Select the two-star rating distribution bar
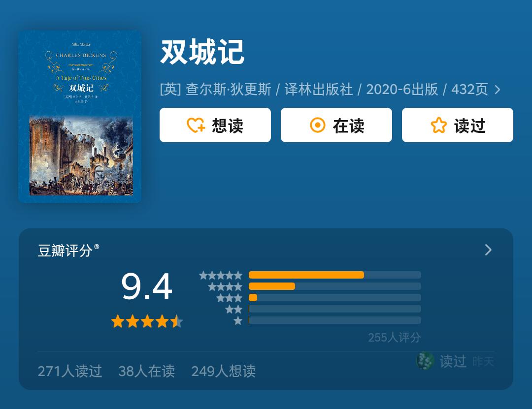Viewport: 532px width, 409px height. 334,309
